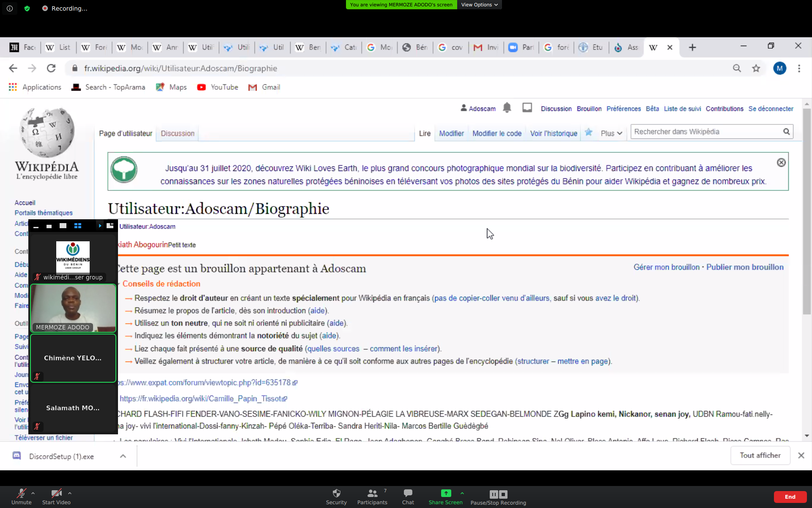Click the Wikipedia notifications bell icon
Image resolution: width=812 pixels, height=508 pixels.
(507, 108)
